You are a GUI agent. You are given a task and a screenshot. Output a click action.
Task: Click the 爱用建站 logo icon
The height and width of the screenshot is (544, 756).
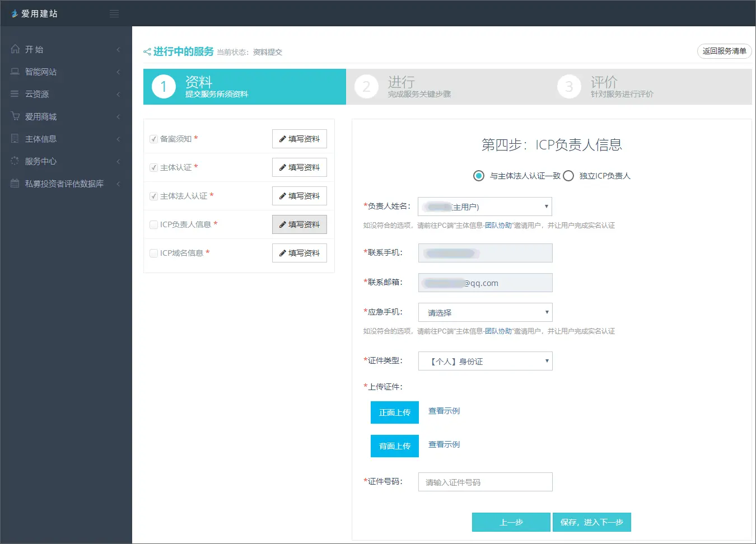(x=15, y=13)
